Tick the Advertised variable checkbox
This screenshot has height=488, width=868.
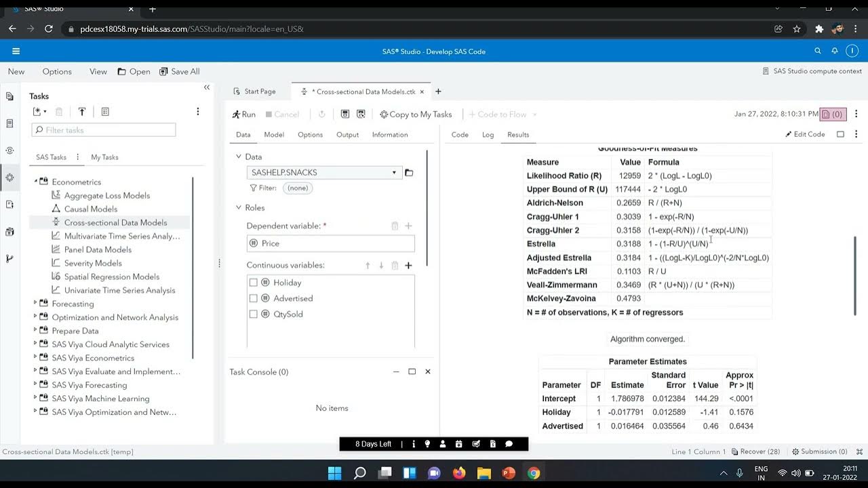click(x=254, y=298)
